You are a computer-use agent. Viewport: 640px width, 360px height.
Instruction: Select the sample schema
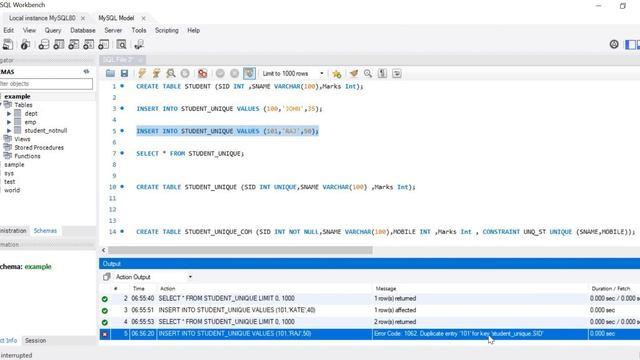(x=14, y=164)
